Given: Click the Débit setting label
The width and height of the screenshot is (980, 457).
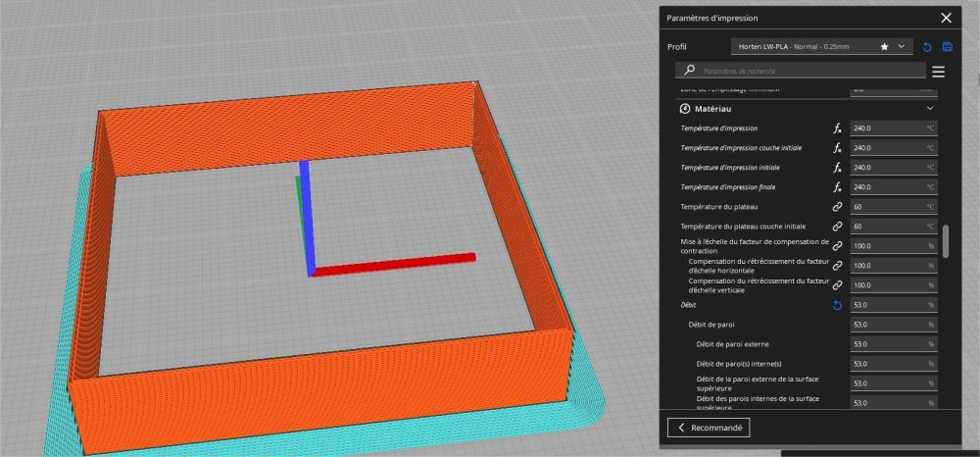Looking at the screenshot, I should (688, 305).
